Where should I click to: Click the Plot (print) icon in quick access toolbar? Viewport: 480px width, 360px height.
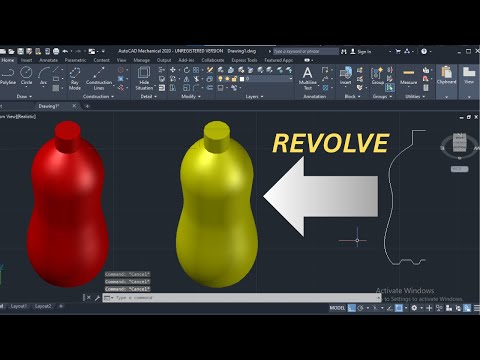(56, 51)
